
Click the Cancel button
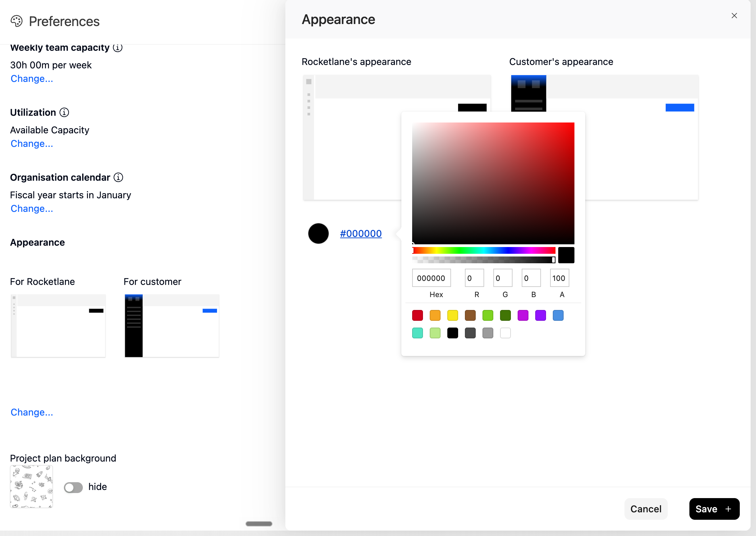[646, 509]
